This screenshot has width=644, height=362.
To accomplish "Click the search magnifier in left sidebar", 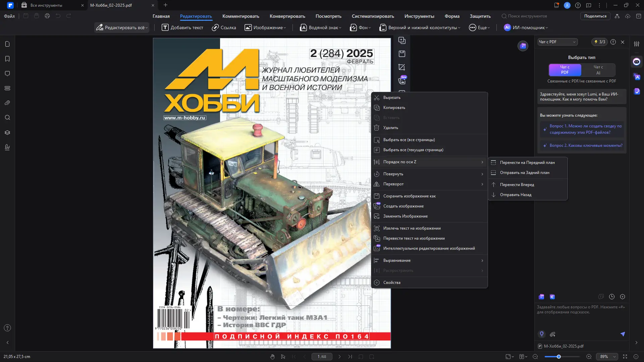I will (7, 118).
